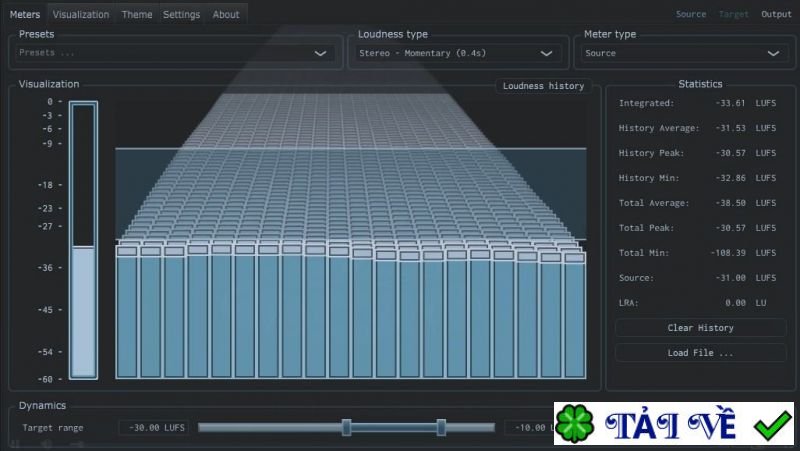800x451 pixels.
Task: Select the Source signal toggle
Action: click(x=690, y=14)
